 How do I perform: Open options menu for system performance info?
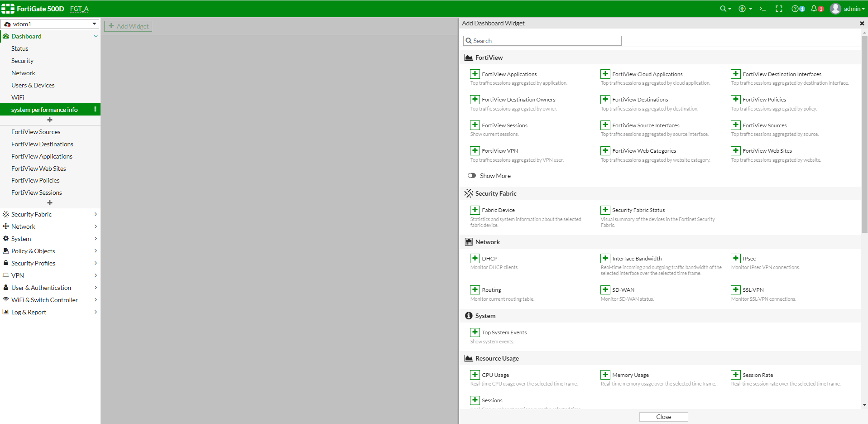tap(95, 110)
